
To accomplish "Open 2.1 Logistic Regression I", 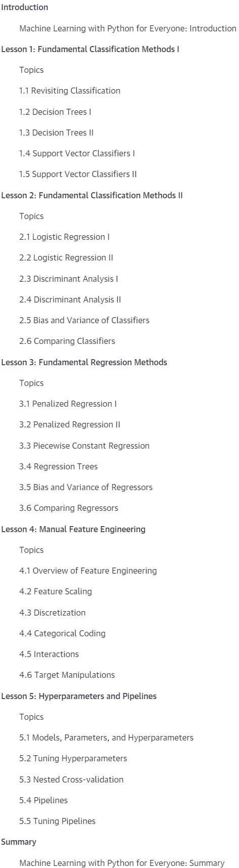I will tap(65, 237).
